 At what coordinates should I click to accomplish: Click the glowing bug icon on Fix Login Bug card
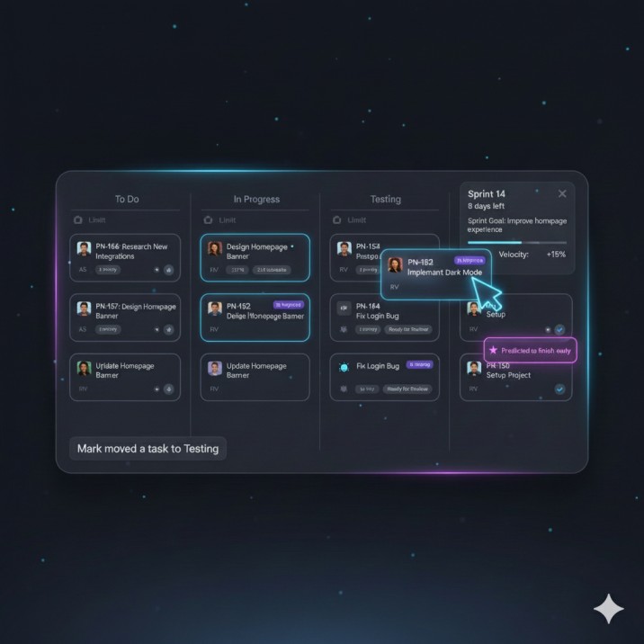344,367
